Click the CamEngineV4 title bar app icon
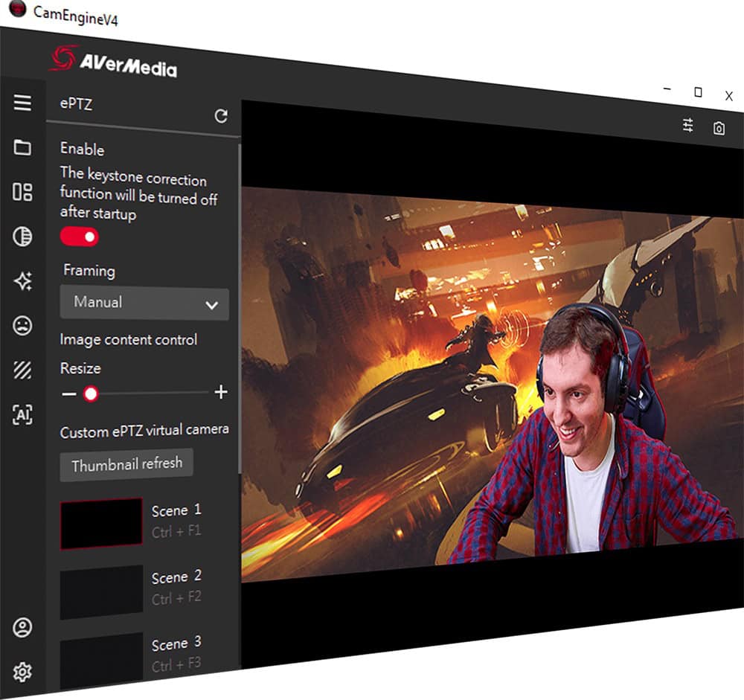The image size is (744, 700). [18, 8]
